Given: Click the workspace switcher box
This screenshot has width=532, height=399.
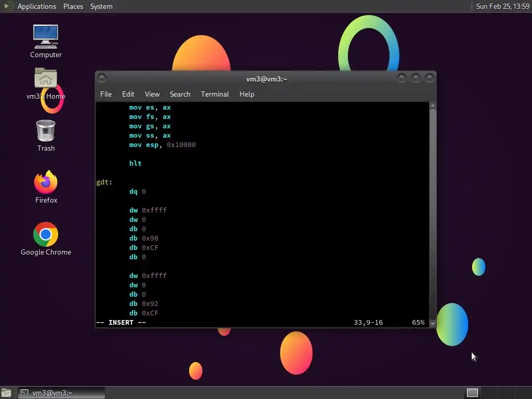Looking at the screenshot, I should 472,393.
